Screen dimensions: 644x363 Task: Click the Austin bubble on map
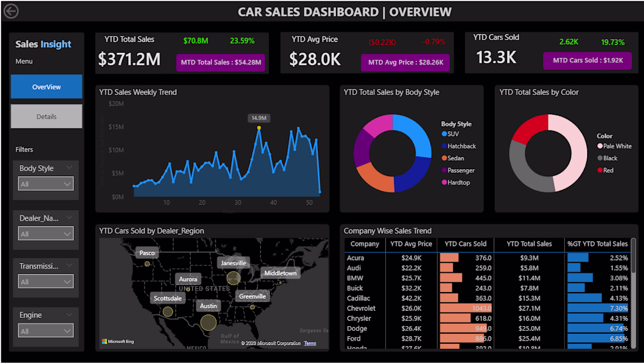(x=208, y=323)
